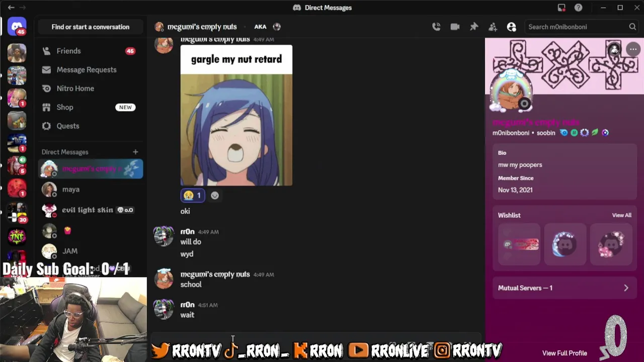The width and height of the screenshot is (644, 362).
Task: Click rr0n username on will do message
Action: [187, 232]
